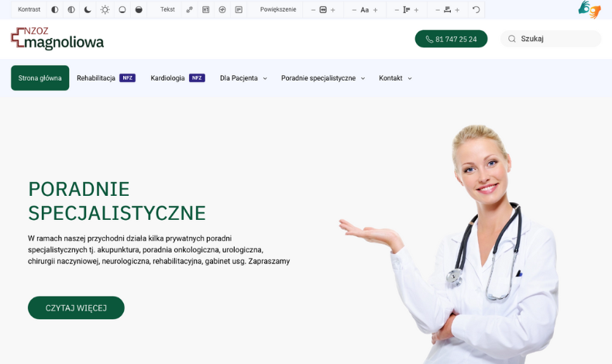The image size is (612, 364).
Task: Open the Kontakt dropdown menu
Action: [395, 78]
